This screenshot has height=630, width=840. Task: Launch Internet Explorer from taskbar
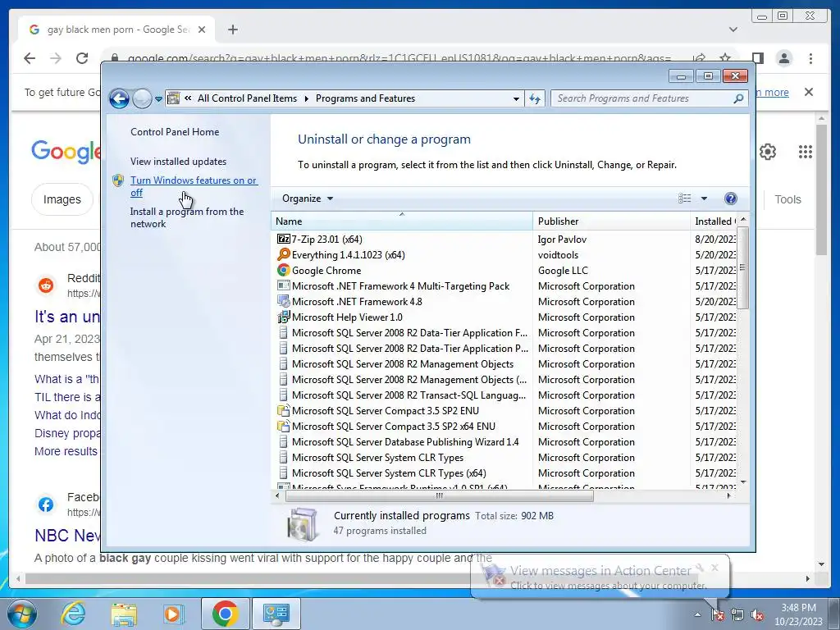73,614
